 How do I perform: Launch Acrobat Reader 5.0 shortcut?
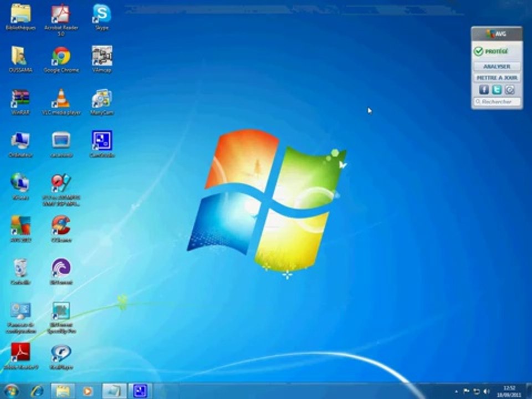[61, 20]
